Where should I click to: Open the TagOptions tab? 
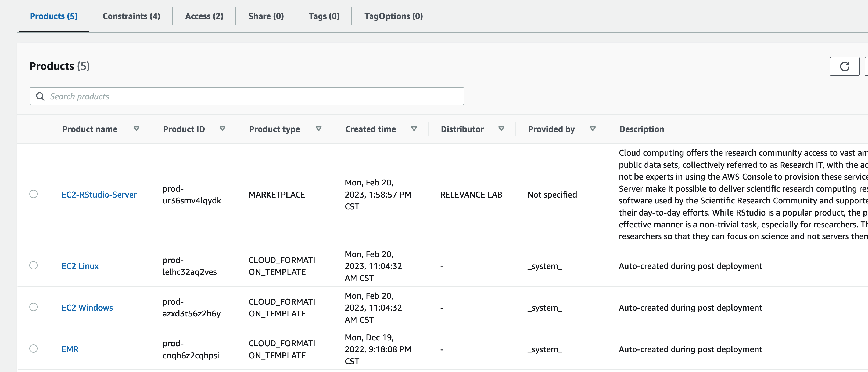(393, 16)
